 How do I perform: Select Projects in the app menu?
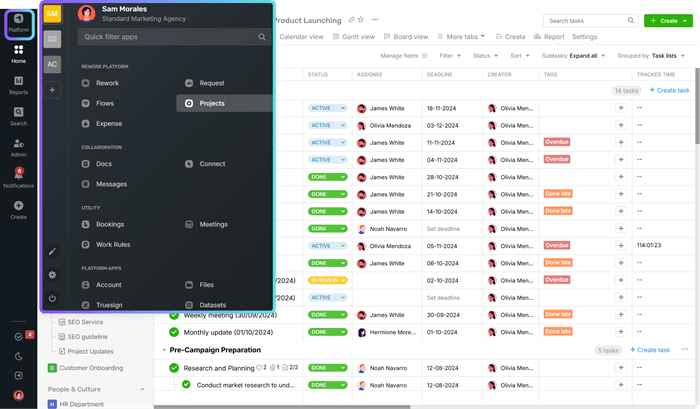coord(211,103)
